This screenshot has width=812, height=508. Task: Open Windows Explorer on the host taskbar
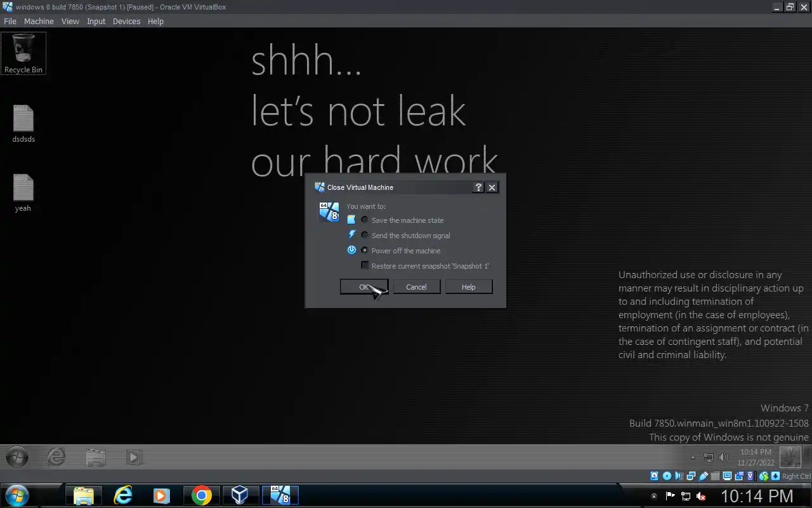pos(84,495)
